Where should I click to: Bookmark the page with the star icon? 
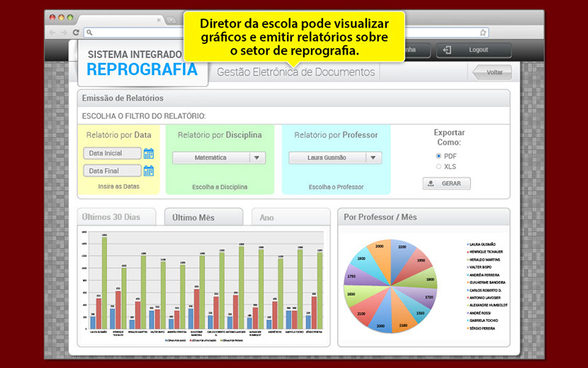point(483,33)
